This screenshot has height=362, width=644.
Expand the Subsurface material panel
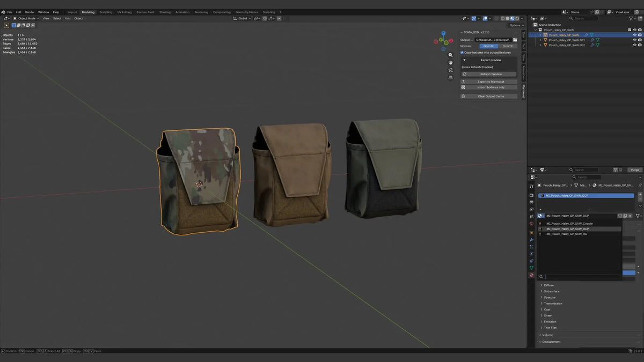541,291
